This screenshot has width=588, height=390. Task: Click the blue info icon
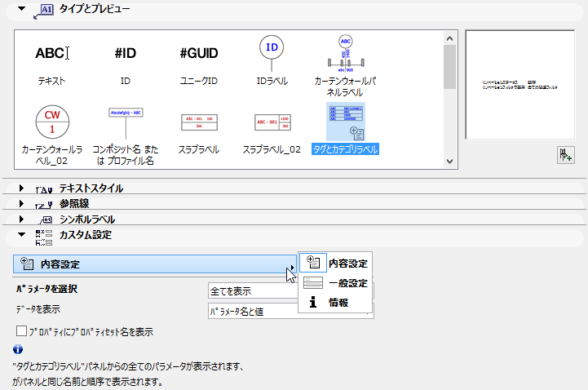(18, 349)
